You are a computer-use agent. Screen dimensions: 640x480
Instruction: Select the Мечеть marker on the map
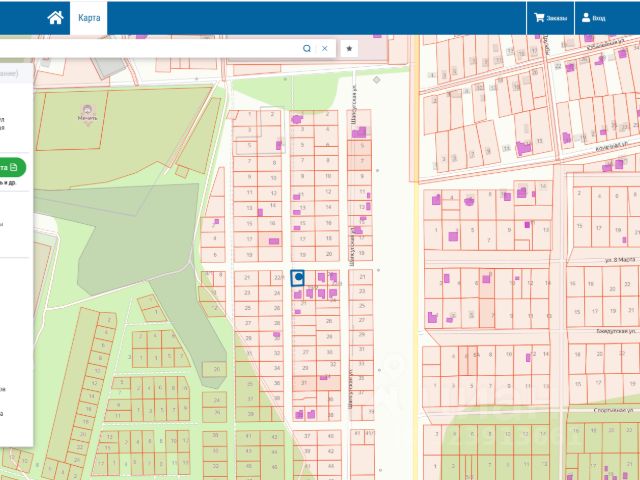click(87, 113)
